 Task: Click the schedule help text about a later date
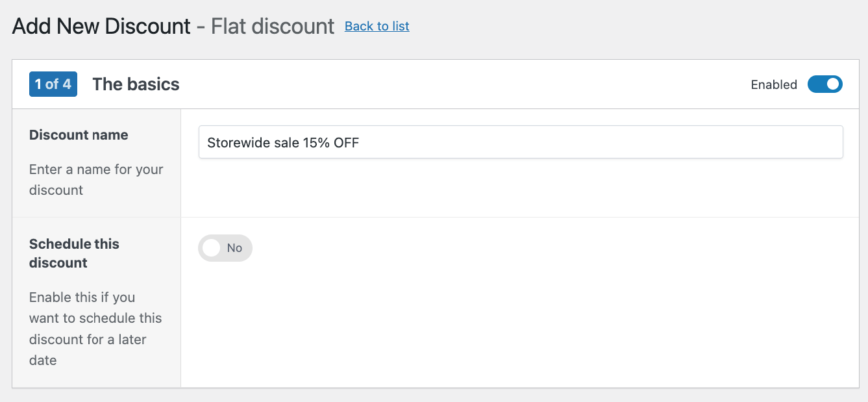click(95, 329)
